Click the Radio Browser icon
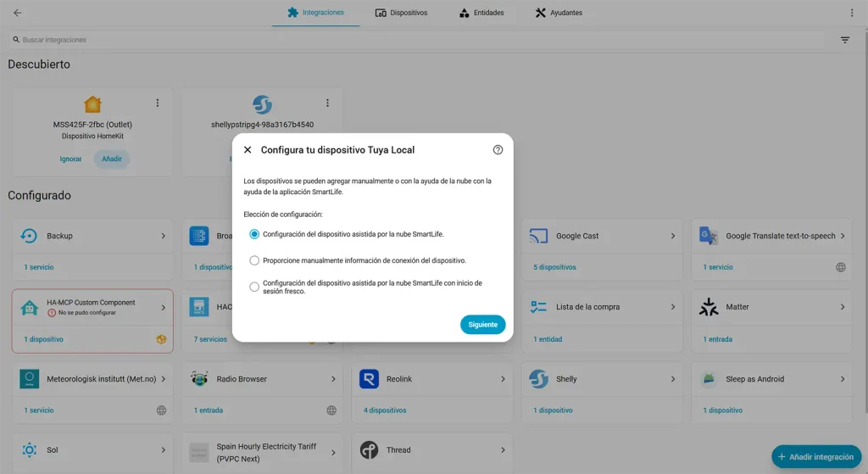Screen dimensions: 868x474 coord(198,379)
